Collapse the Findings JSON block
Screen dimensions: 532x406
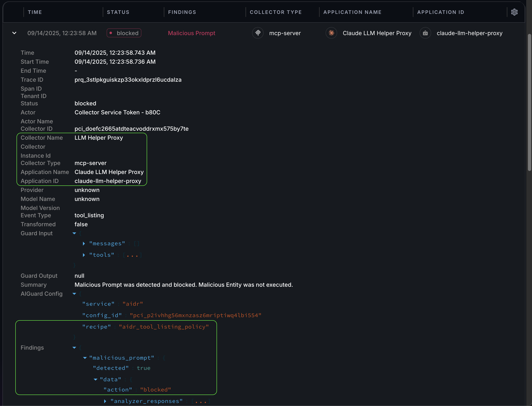coord(74,348)
